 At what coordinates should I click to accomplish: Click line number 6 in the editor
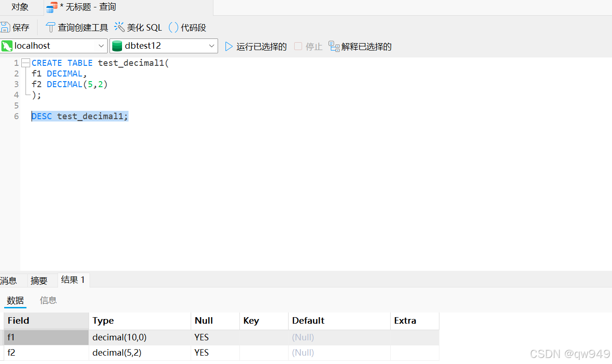[x=16, y=116]
